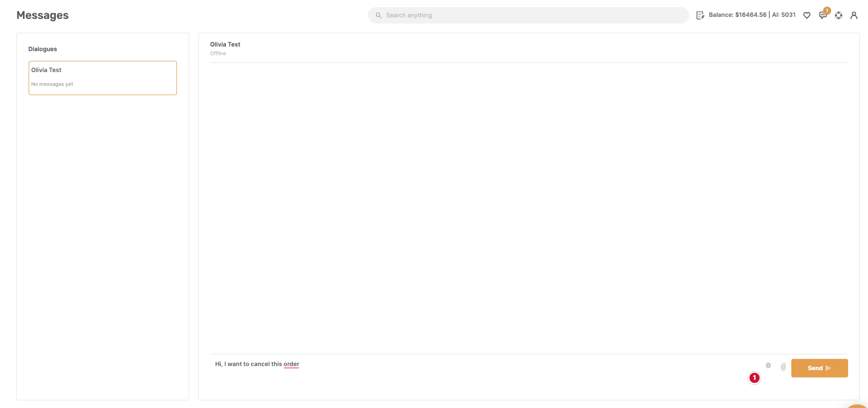This screenshot has height=408, width=868.
Task: Click the No messages yet preview text
Action: pyautogui.click(x=52, y=84)
